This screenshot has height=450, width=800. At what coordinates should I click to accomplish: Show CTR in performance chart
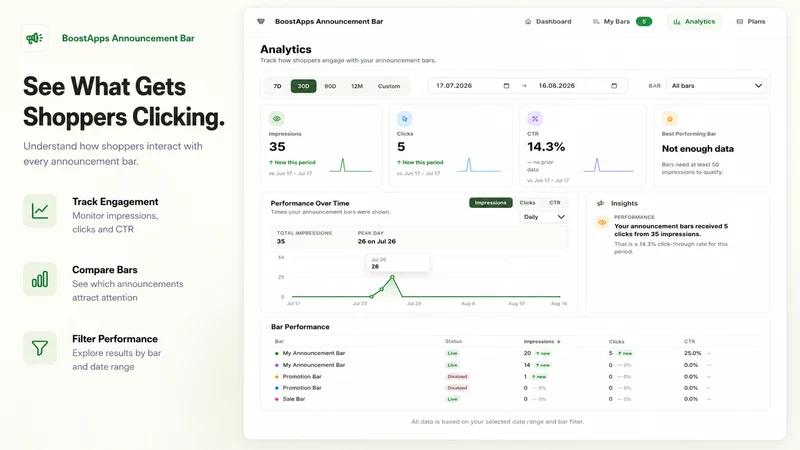[555, 203]
